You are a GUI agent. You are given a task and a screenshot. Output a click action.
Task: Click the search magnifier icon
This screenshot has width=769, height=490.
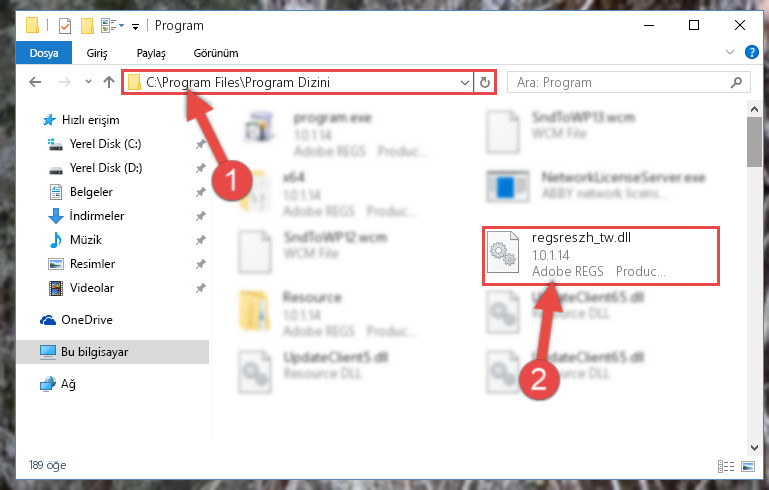[736, 82]
